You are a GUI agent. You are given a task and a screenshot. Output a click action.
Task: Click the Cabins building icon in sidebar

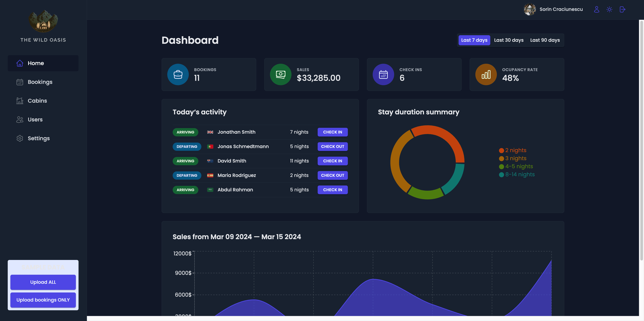point(20,101)
